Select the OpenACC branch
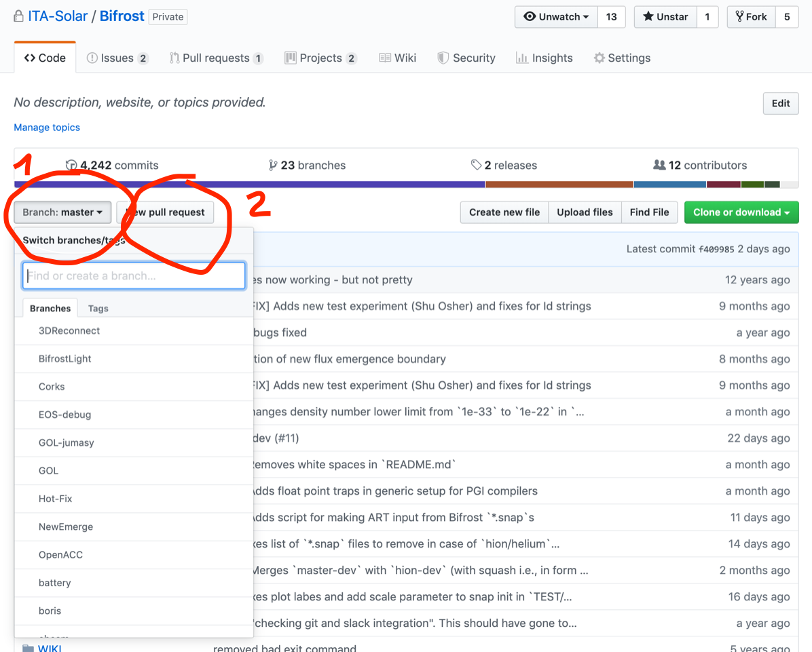 coord(134,554)
